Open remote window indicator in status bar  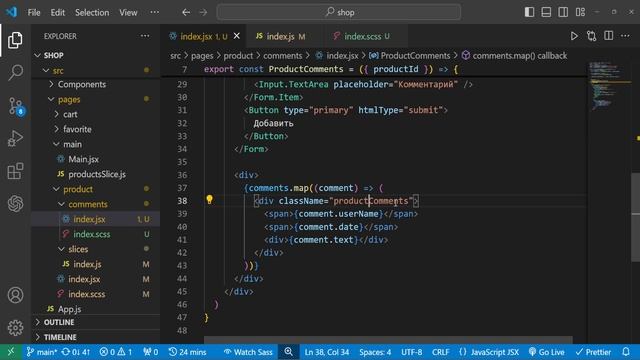click(x=11, y=352)
